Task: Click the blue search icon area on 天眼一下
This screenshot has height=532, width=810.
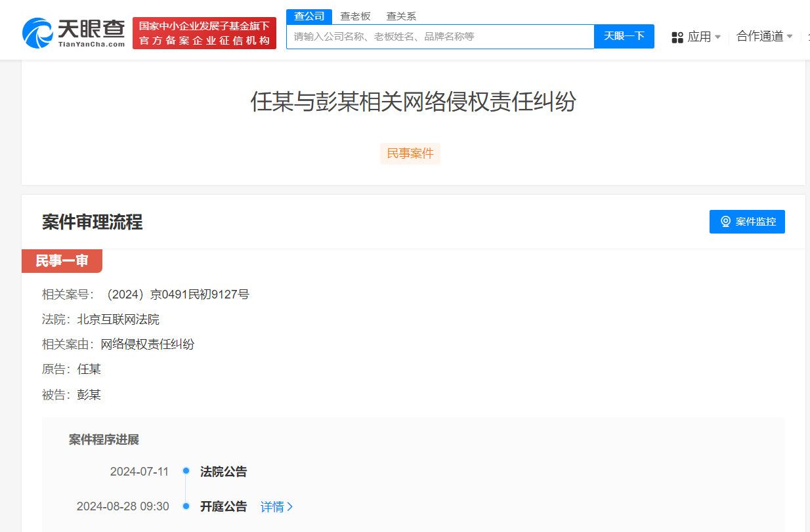Action: (x=624, y=37)
